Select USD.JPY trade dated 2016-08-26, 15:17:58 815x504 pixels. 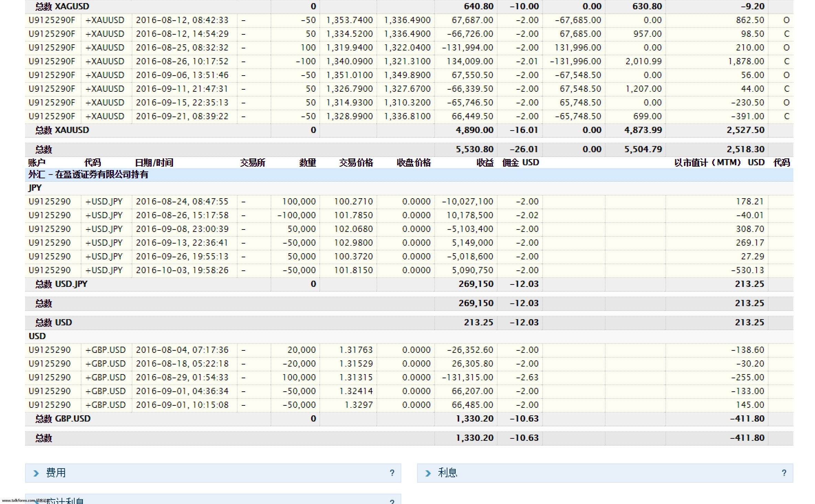pos(409,215)
